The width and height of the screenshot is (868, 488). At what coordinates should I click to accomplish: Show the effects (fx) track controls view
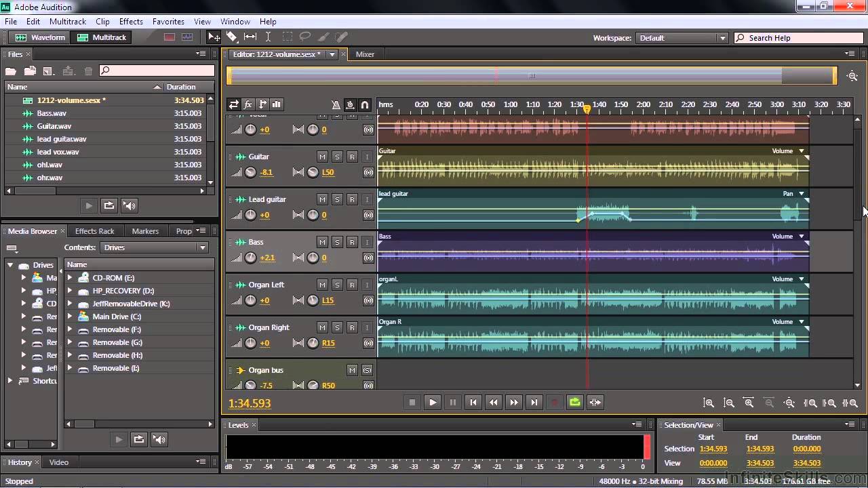(x=248, y=104)
